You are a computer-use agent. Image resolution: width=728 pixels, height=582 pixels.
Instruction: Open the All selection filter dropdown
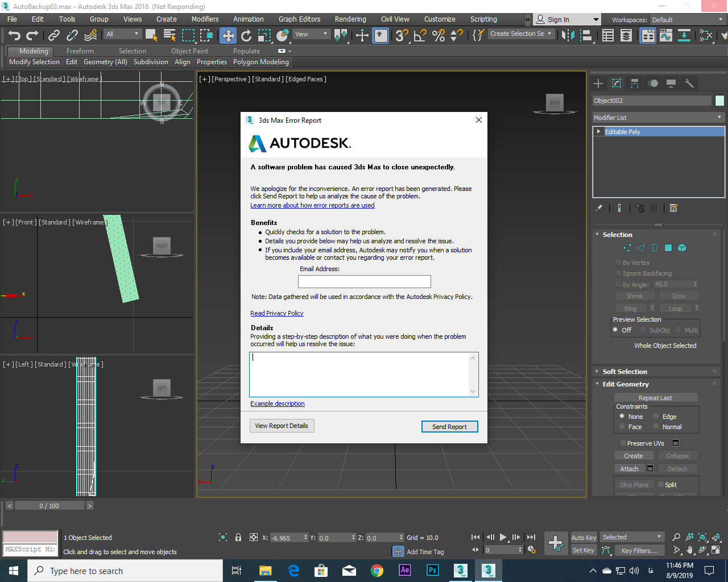tap(123, 34)
